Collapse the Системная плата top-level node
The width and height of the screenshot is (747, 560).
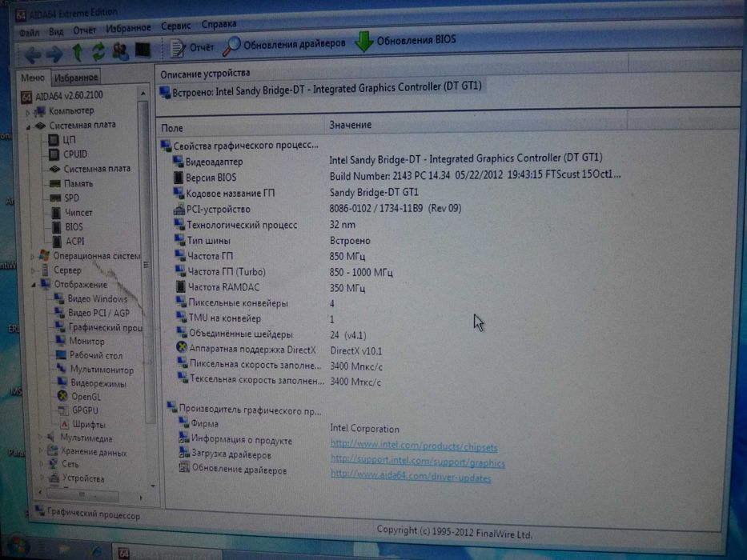(x=28, y=127)
